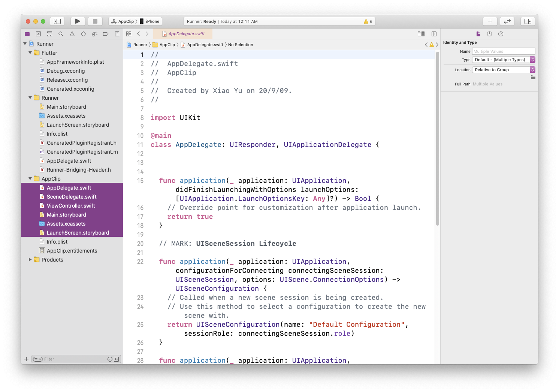
Task: Expand the Products folder
Action: click(30, 260)
